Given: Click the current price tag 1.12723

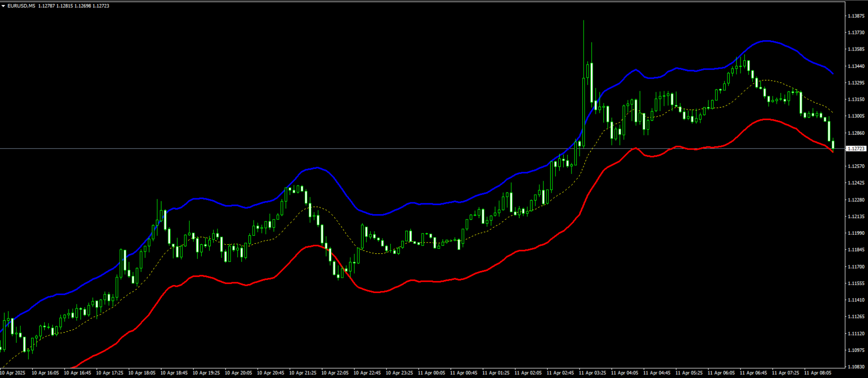Looking at the screenshot, I should coord(856,149).
